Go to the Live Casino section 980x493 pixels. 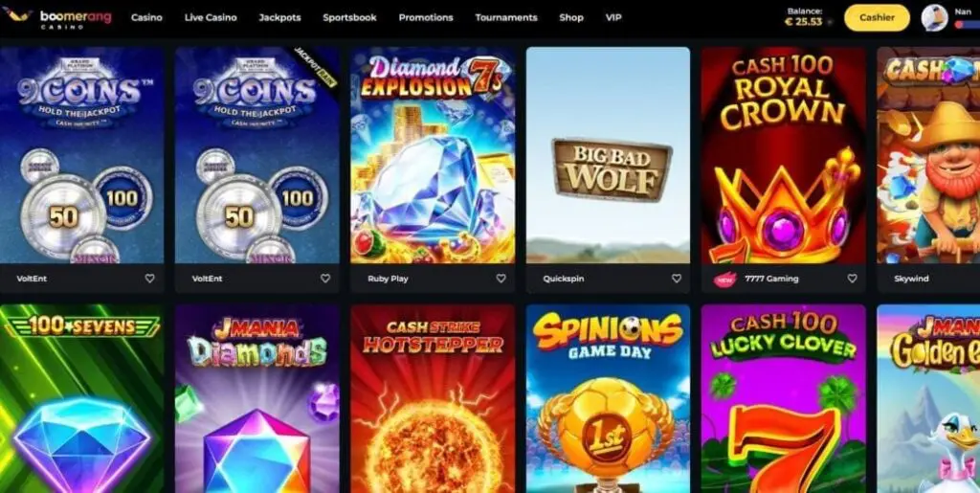211,17
